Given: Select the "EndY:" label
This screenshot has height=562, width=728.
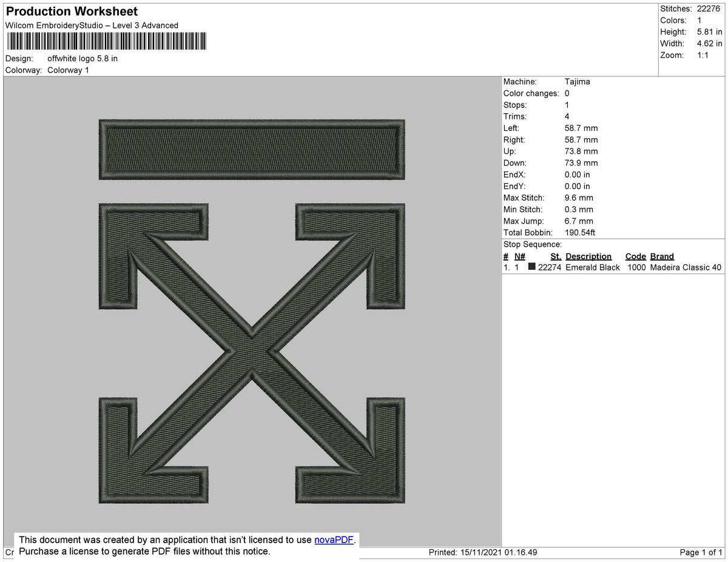Looking at the screenshot, I should 514,186.
